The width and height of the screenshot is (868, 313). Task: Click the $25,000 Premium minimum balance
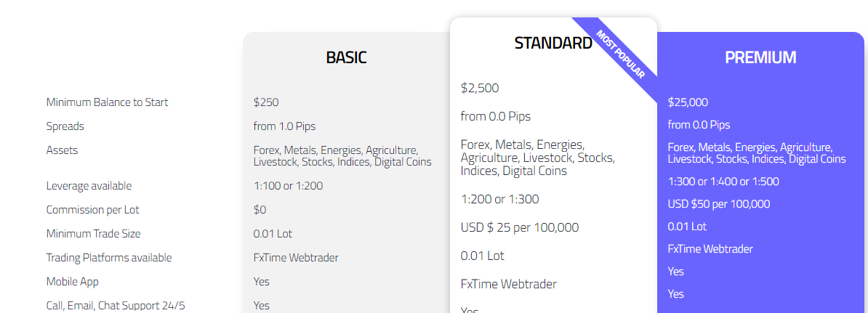tap(688, 102)
